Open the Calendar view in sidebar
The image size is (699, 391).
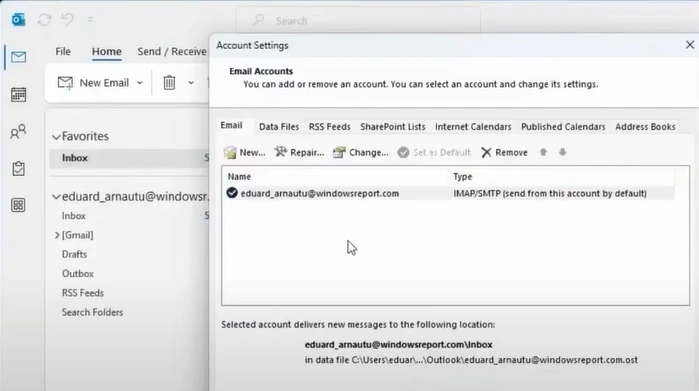coord(18,95)
